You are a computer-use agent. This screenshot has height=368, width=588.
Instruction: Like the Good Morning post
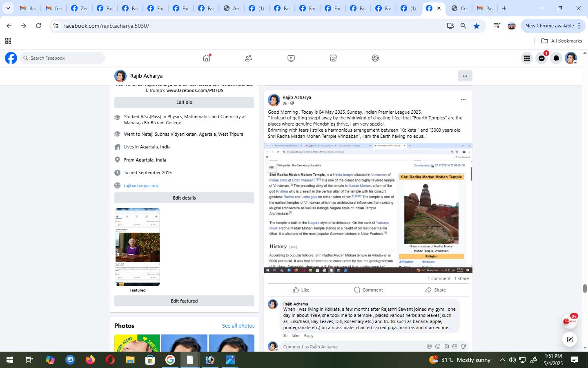click(x=301, y=290)
